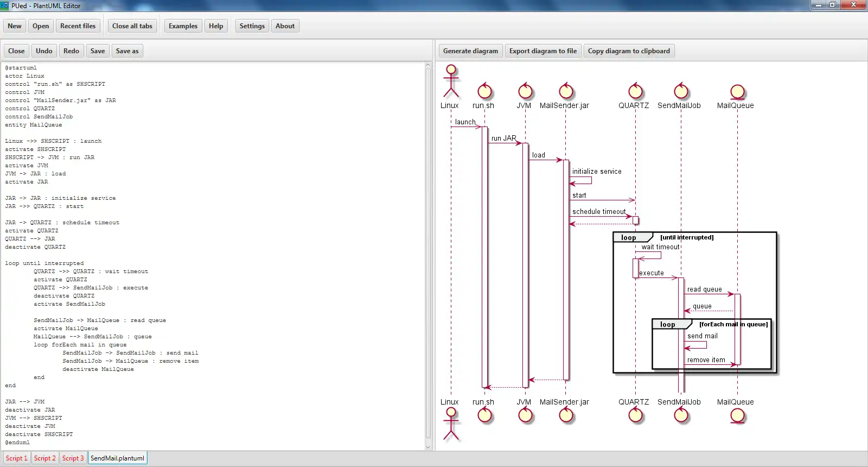Open Help
The width and height of the screenshot is (868, 467).
click(216, 26)
